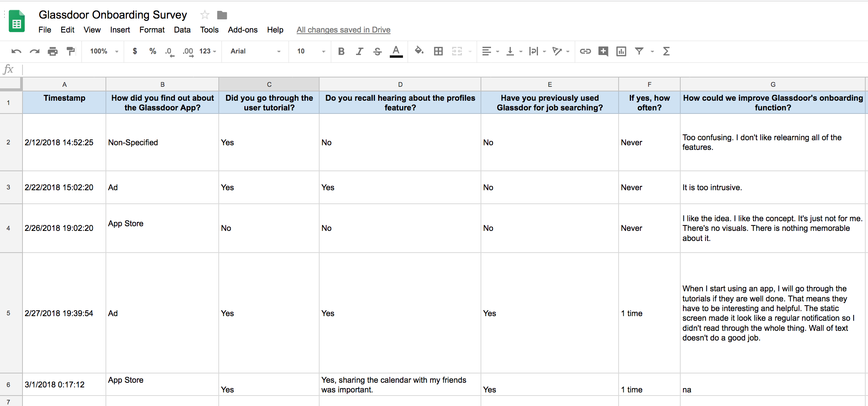Select 'If yes, how often?' header cell
The image size is (868, 406).
(x=650, y=103)
